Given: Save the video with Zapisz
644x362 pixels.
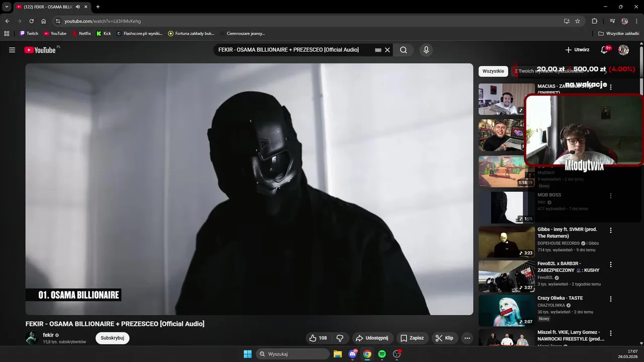Looking at the screenshot, I should pyautogui.click(x=412, y=338).
